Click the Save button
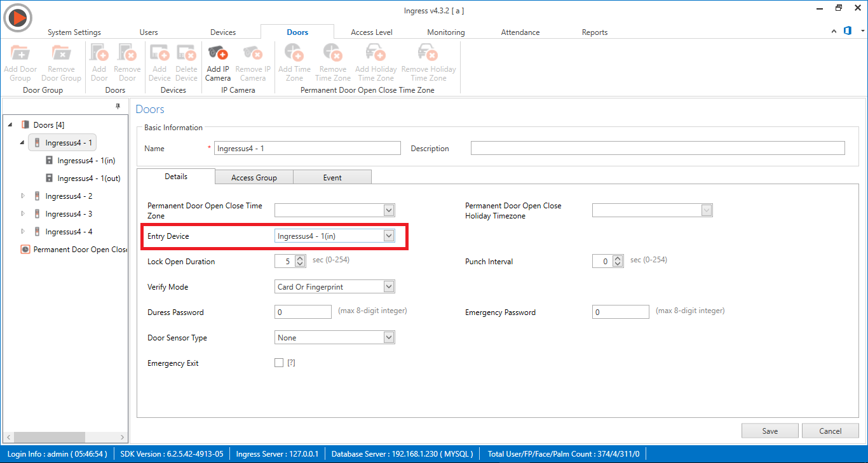Image resolution: width=868 pixels, height=463 pixels. coord(770,431)
